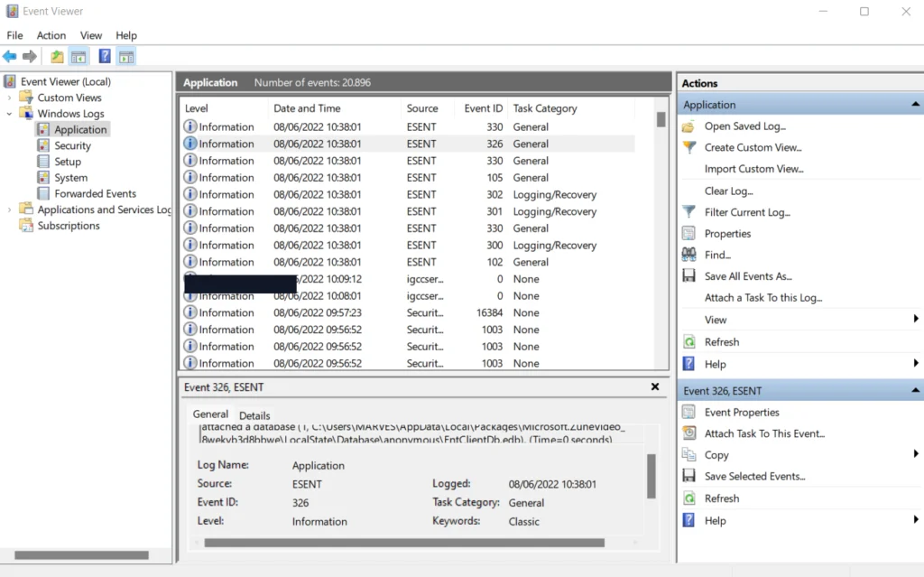
Task: Toggle the Show/Hide Console Tree toolbar icon
Action: point(79,57)
